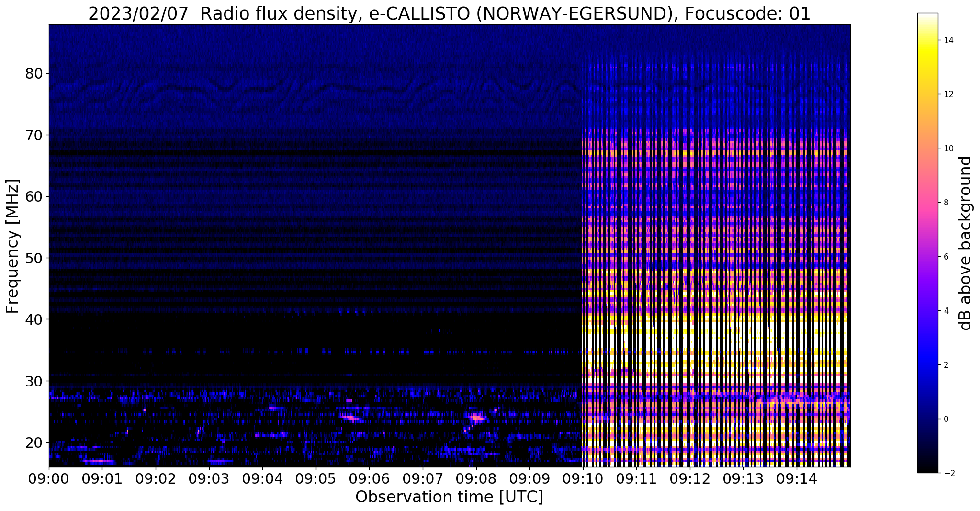Click the colorbar tick label 4
This screenshot has height=511, width=980.
(946, 311)
